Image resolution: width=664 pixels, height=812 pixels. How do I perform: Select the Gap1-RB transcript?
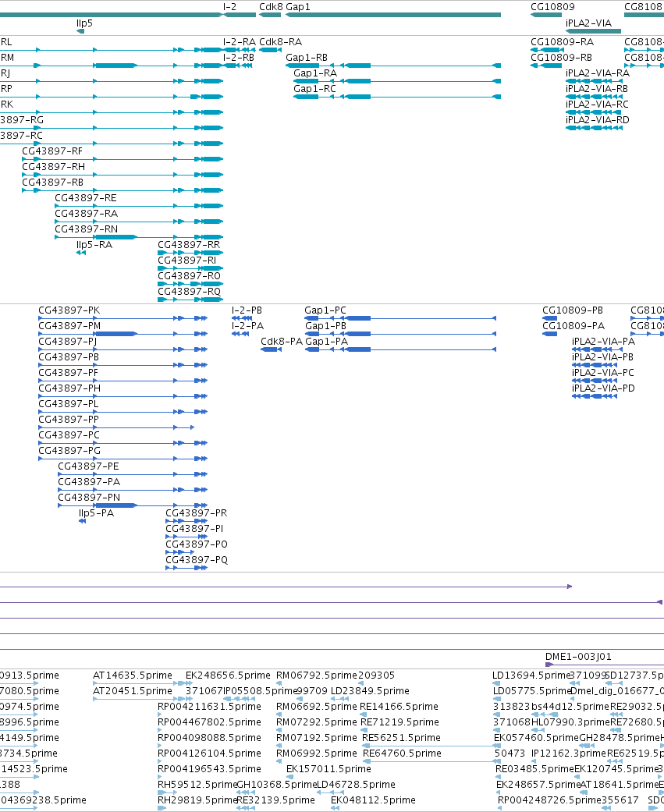pyautogui.click(x=393, y=66)
